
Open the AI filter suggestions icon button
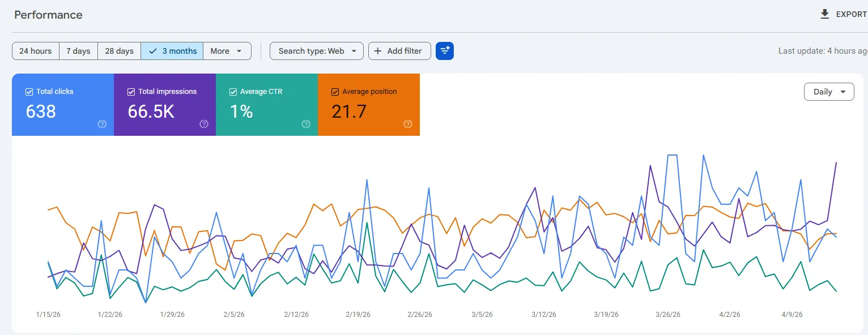pyautogui.click(x=445, y=51)
